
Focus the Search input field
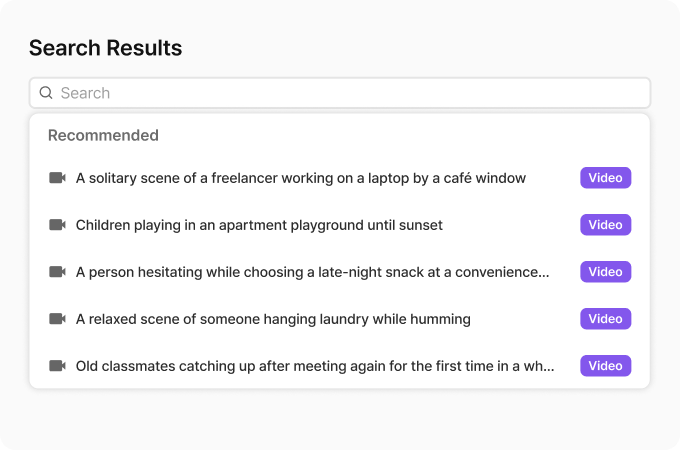tap(350, 93)
